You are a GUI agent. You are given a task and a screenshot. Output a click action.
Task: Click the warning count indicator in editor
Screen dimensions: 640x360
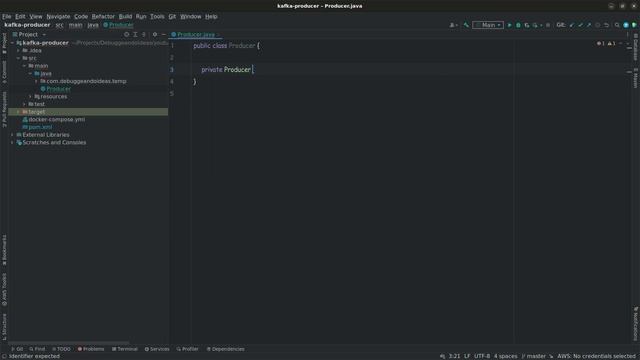611,43
